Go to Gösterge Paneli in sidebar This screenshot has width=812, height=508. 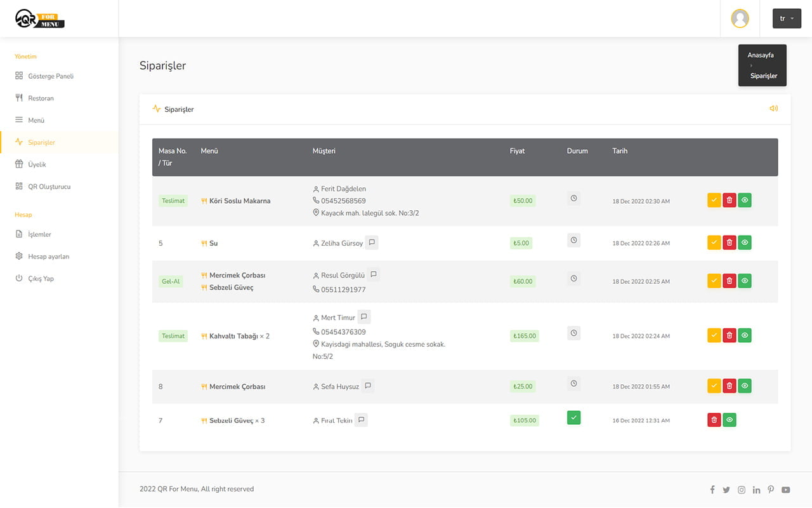[x=51, y=76]
